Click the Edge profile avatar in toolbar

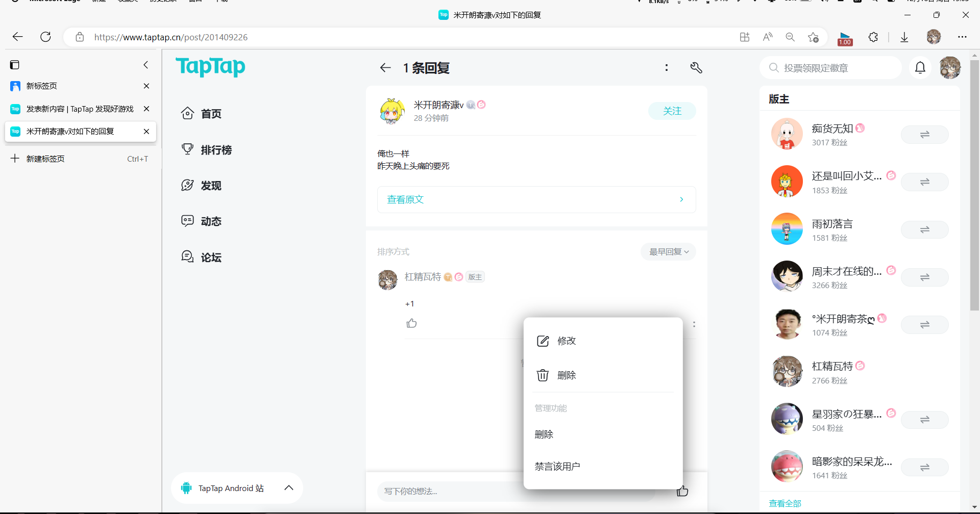click(934, 37)
